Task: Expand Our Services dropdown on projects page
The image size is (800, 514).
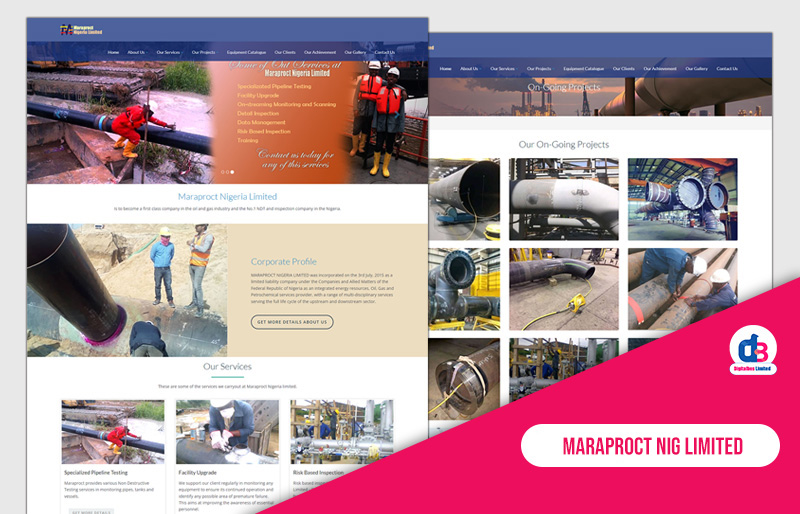Action: [503, 68]
